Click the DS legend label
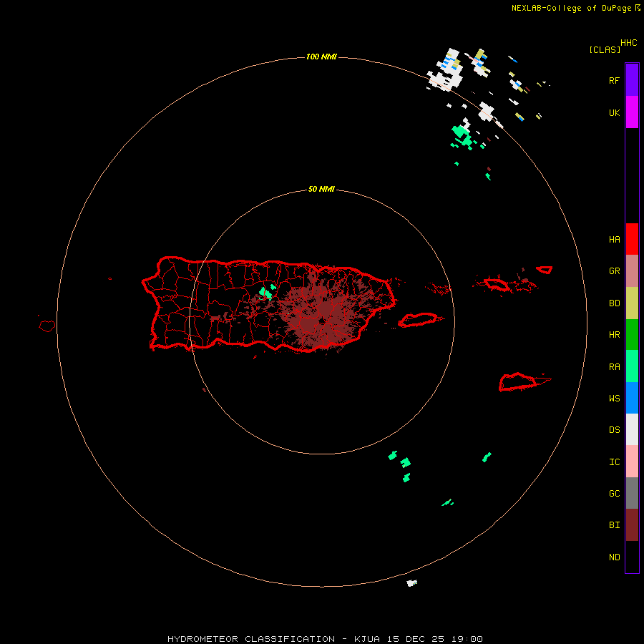The width and height of the screenshot is (644, 644). 614,430
